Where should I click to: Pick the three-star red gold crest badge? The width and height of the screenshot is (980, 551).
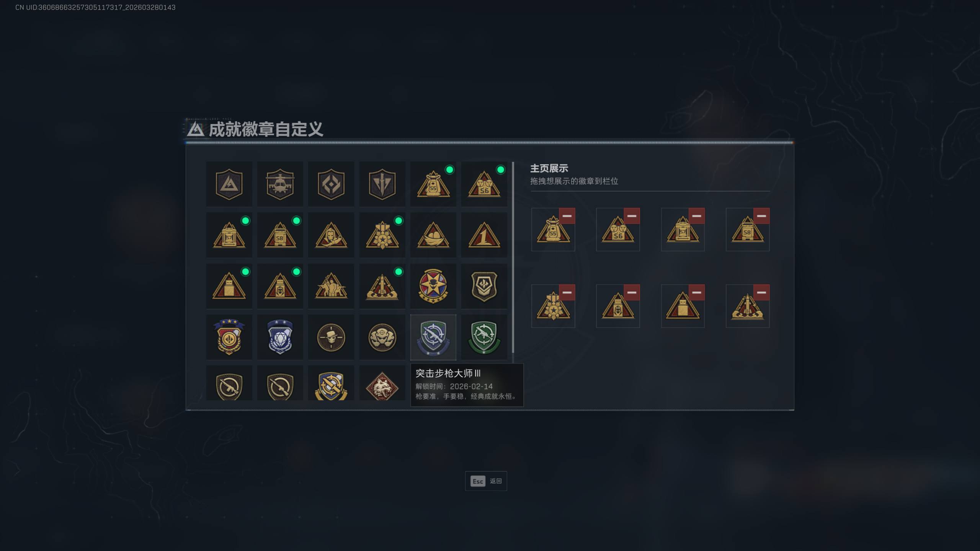coord(229,337)
